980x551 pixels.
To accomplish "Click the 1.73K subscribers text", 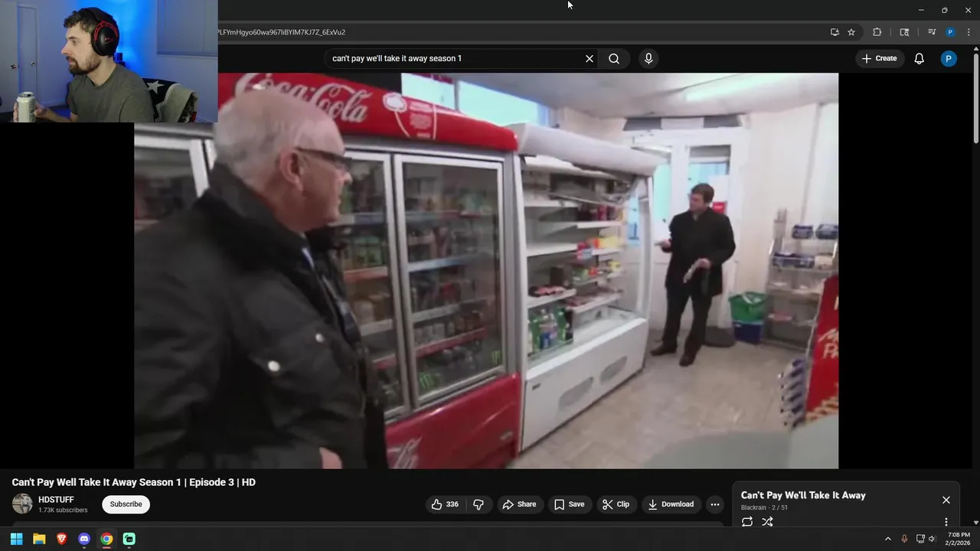I will pyautogui.click(x=63, y=510).
